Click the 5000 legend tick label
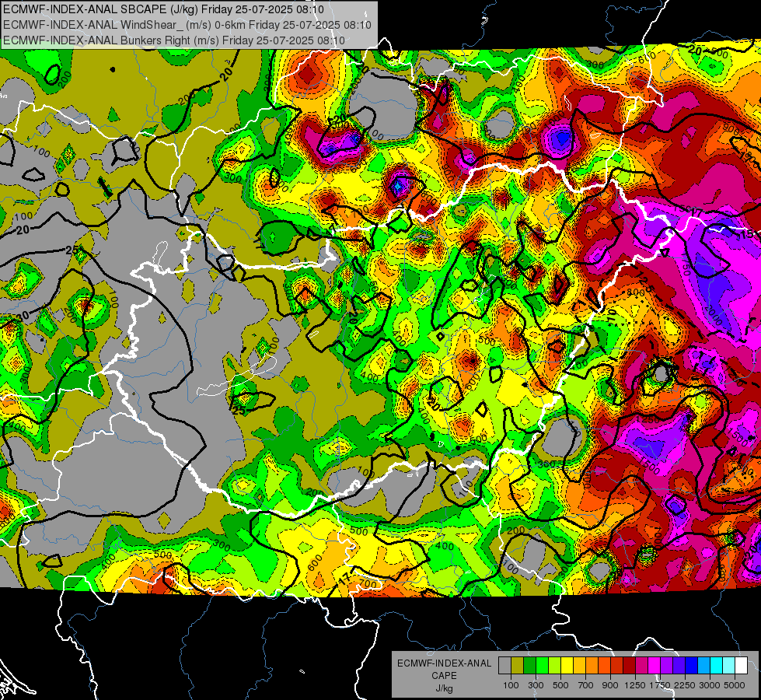The height and width of the screenshot is (700, 761). coord(735,685)
